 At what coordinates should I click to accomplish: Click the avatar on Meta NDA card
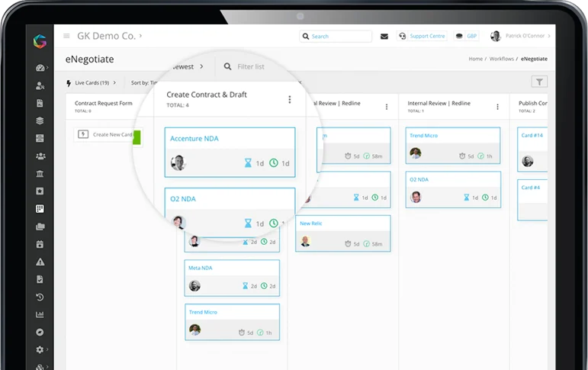(194, 286)
